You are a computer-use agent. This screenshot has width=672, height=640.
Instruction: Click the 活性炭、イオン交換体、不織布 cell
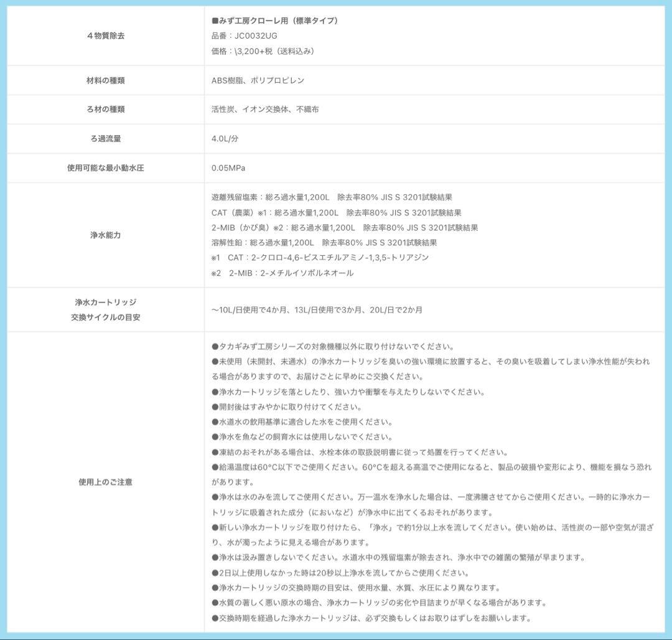[x=265, y=109]
